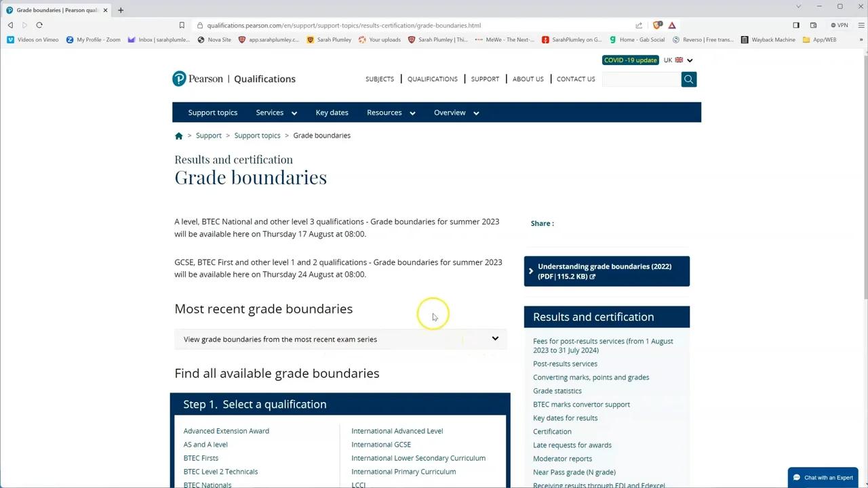The height and width of the screenshot is (488, 868).
Task: Open a new browser tab
Action: click(x=121, y=10)
